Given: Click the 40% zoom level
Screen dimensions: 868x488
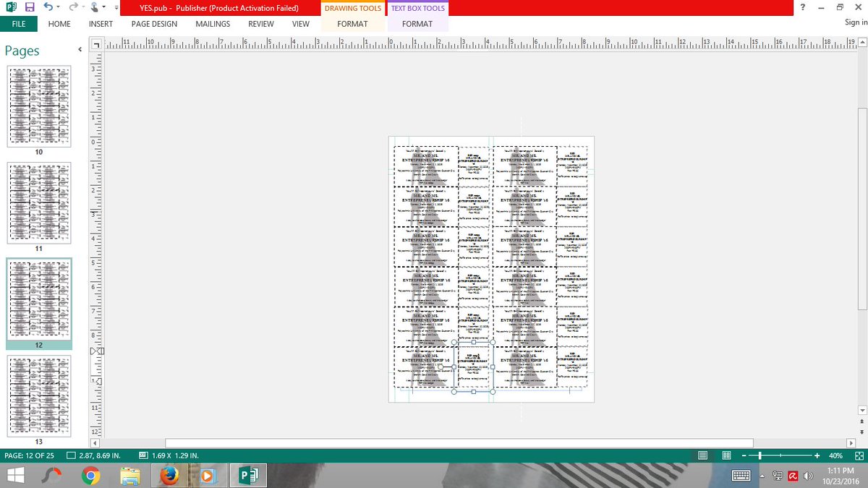Looking at the screenshot, I should pos(835,456).
